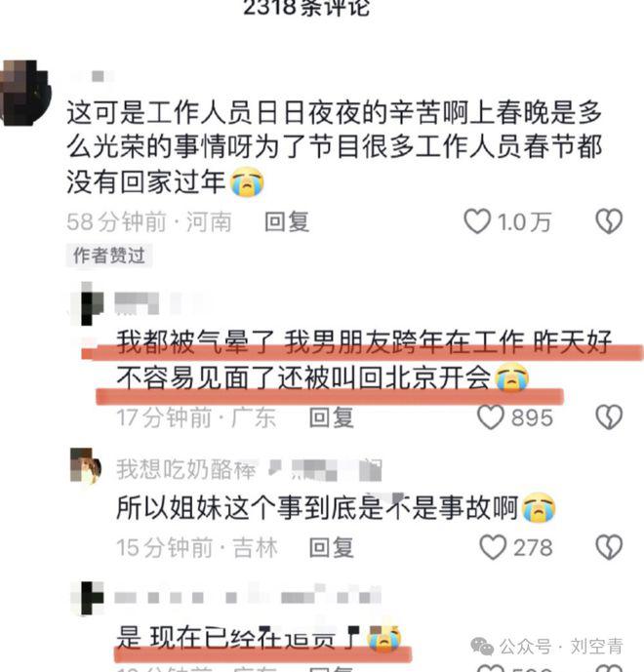This screenshot has width=644, height=672.
Task: Reply to the 58分钟前 河南 comment
Action: 287,222
